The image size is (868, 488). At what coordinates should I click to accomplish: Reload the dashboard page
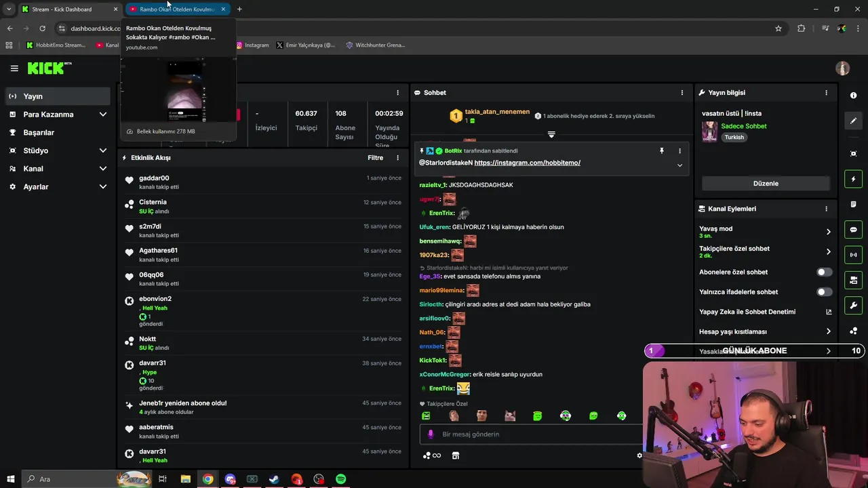pos(42,28)
